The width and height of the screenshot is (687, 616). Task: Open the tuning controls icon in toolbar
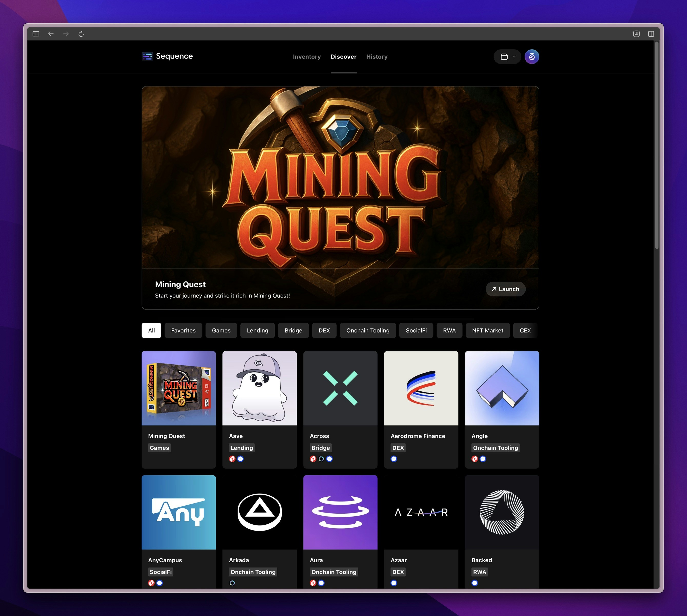(x=636, y=34)
